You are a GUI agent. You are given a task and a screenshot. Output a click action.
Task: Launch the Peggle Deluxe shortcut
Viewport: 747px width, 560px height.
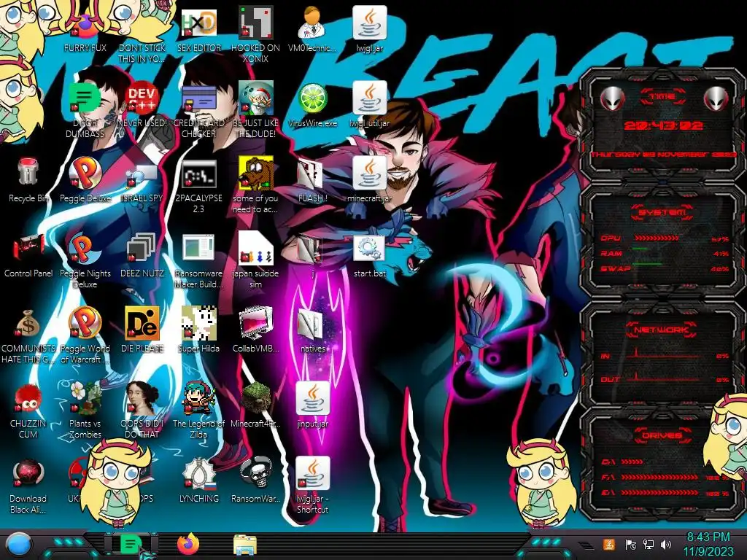85,172
